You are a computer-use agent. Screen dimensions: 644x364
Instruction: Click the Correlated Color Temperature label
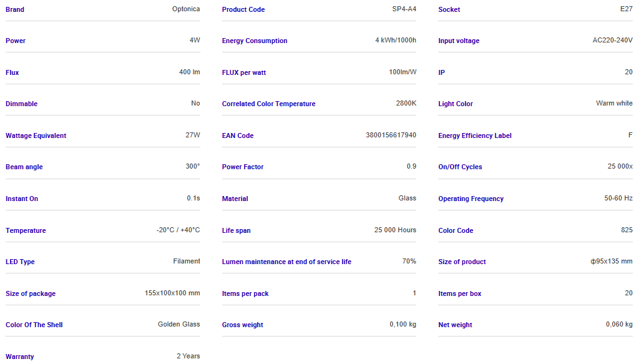point(268,104)
